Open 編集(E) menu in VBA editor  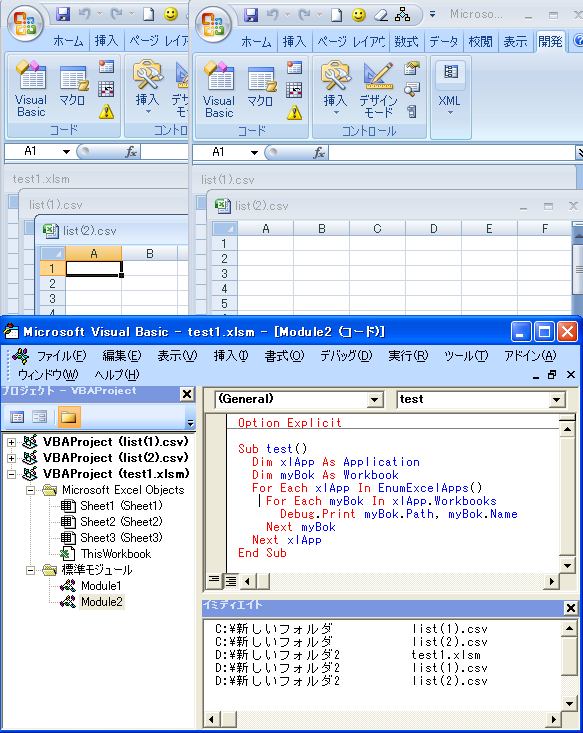pos(122,356)
